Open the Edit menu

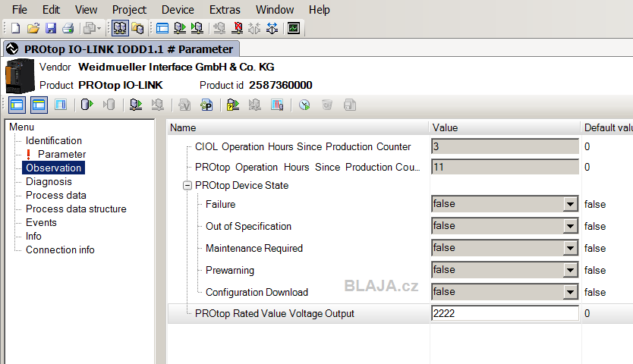coord(52,9)
